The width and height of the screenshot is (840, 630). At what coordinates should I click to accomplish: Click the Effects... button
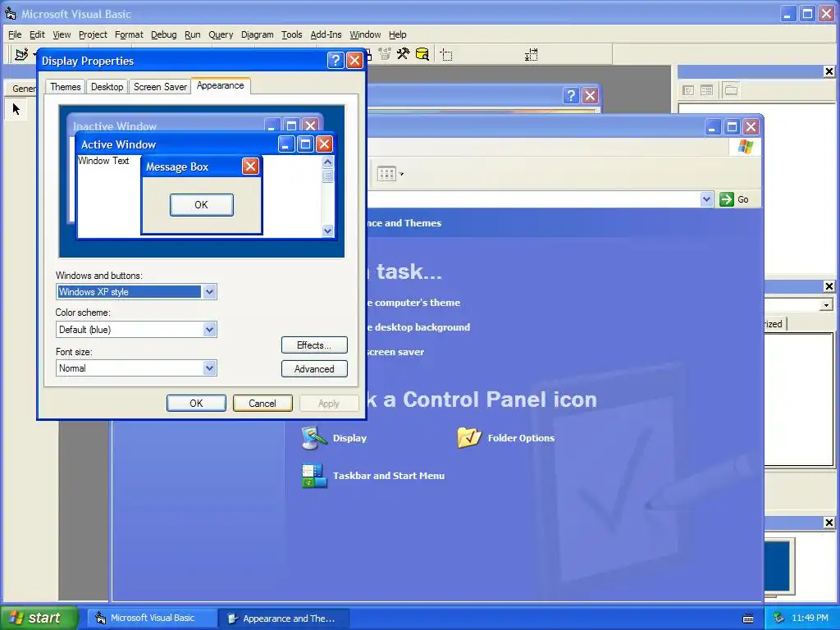tap(314, 345)
